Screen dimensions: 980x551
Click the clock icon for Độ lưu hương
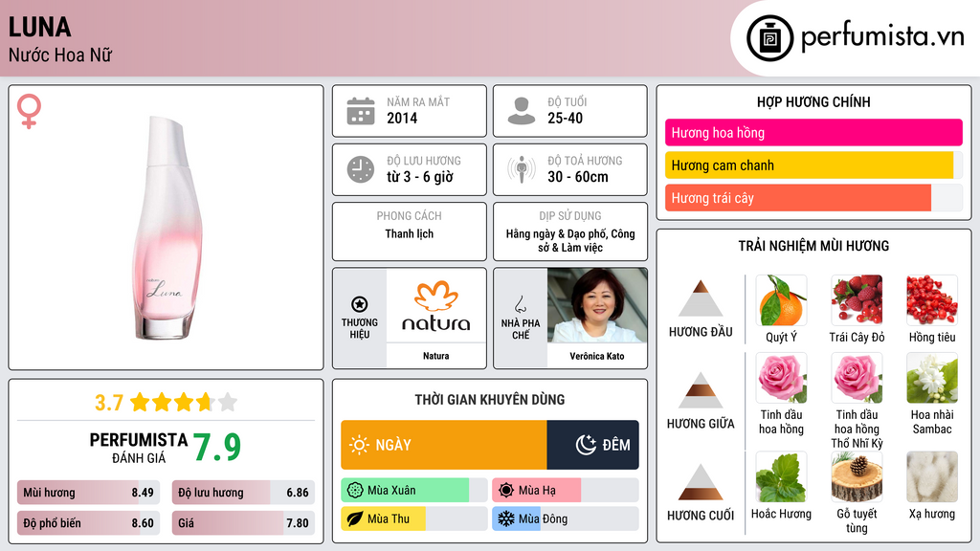[x=361, y=169]
